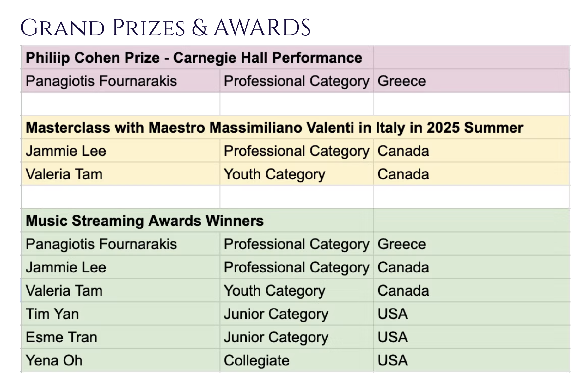This screenshot has width=588, height=381.
Task: Select the Collegiate category cell
Action: pyautogui.click(x=256, y=361)
